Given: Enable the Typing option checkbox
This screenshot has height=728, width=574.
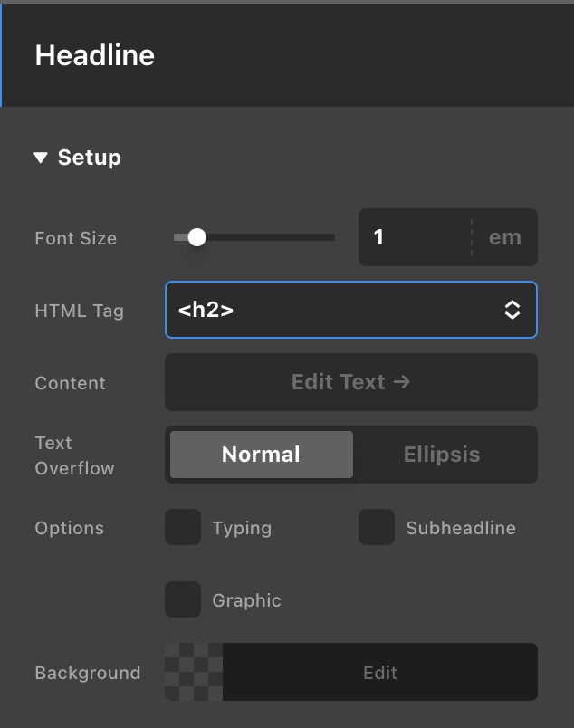Looking at the screenshot, I should pyautogui.click(x=183, y=528).
